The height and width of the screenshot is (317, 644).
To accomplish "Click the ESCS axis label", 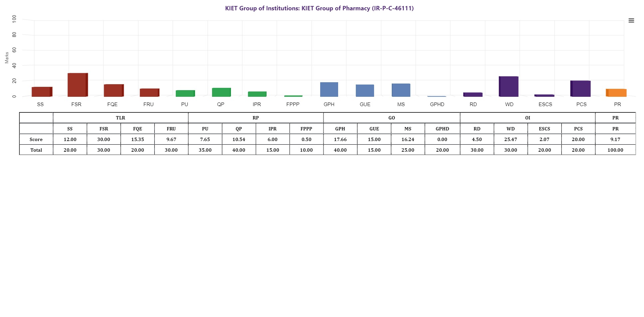I will pyautogui.click(x=545, y=104).
